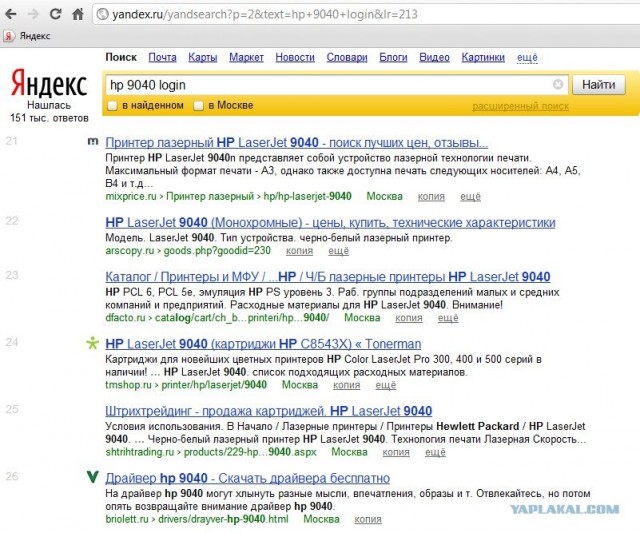Screen dimensions: 640x533
Task: Open the Tonerman cartridges result
Action: point(263,344)
